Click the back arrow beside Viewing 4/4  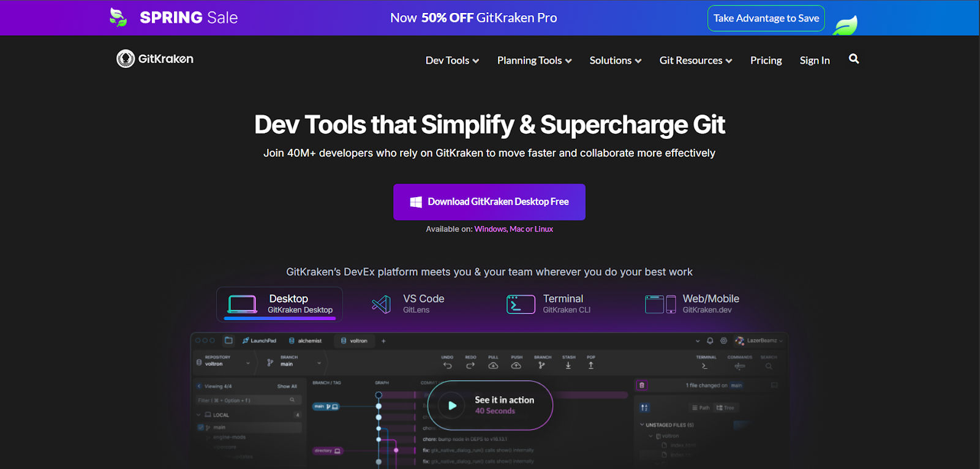tap(199, 386)
